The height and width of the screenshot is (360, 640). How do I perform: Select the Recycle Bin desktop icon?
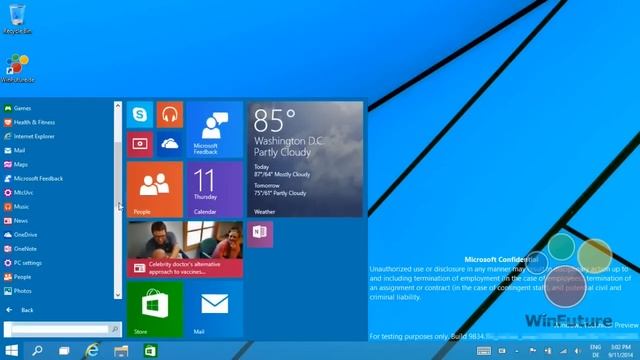[17, 19]
